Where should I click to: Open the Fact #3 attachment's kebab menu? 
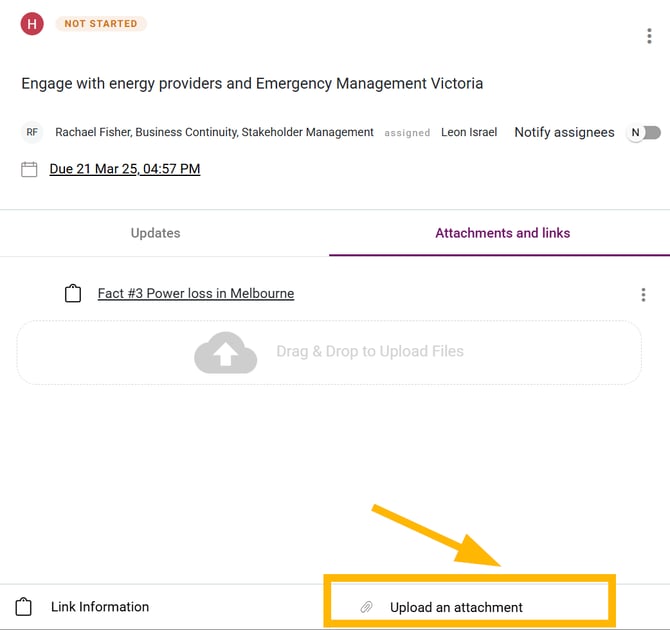pyautogui.click(x=643, y=294)
